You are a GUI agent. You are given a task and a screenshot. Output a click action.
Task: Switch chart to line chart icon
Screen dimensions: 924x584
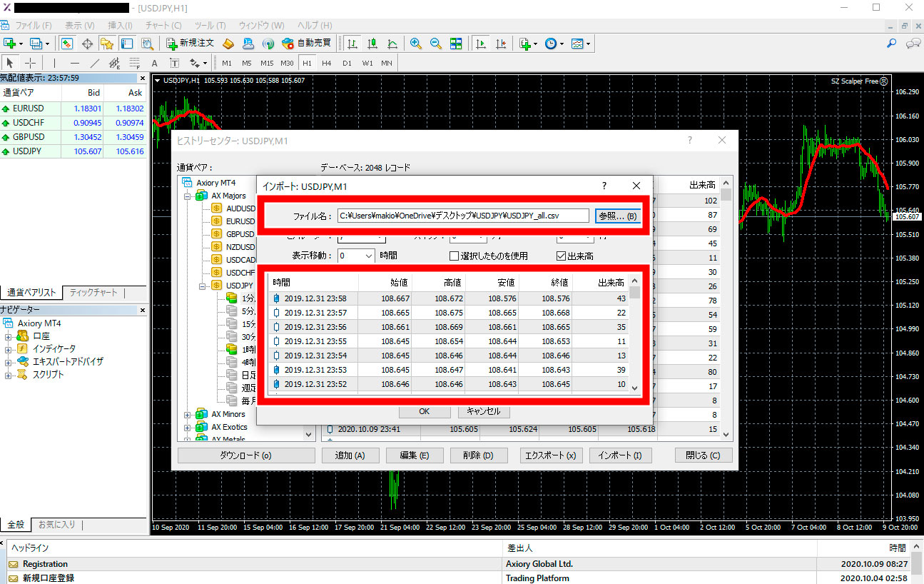coord(392,44)
